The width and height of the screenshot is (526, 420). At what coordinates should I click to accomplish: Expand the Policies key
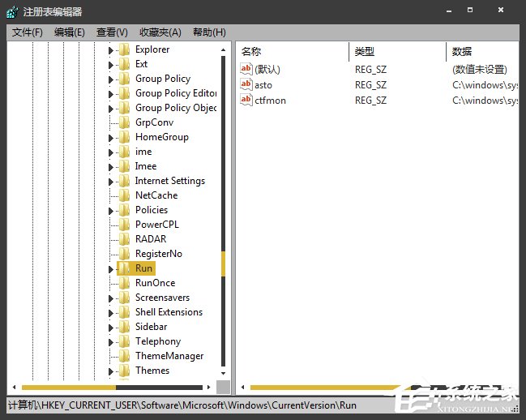coord(111,211)
